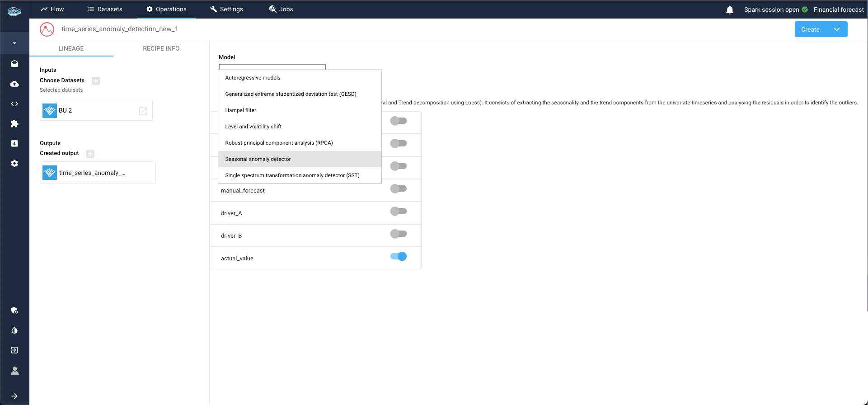868x405 pixels.
Task: Enable the manual_forecast toggle
Action: (399, 189)
